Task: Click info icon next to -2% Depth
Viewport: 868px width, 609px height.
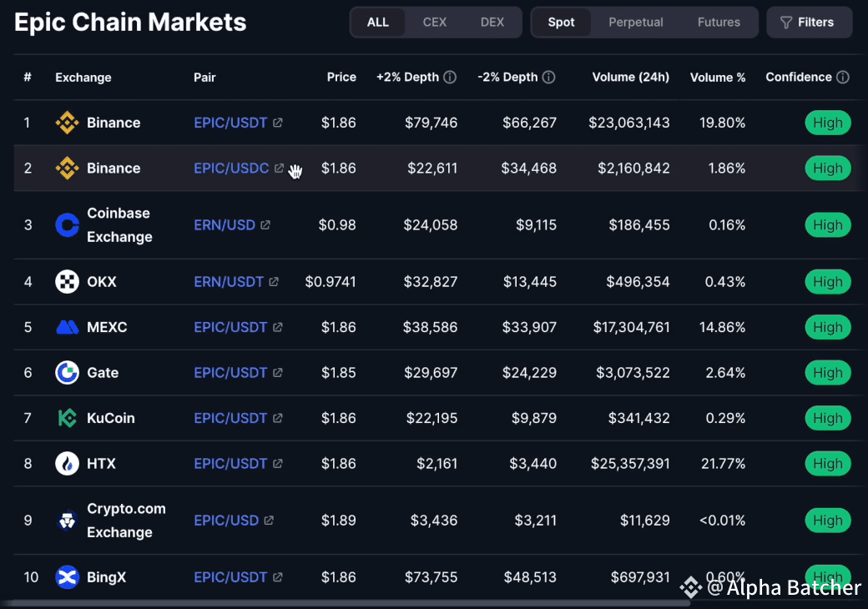Action: pos(548,78)
